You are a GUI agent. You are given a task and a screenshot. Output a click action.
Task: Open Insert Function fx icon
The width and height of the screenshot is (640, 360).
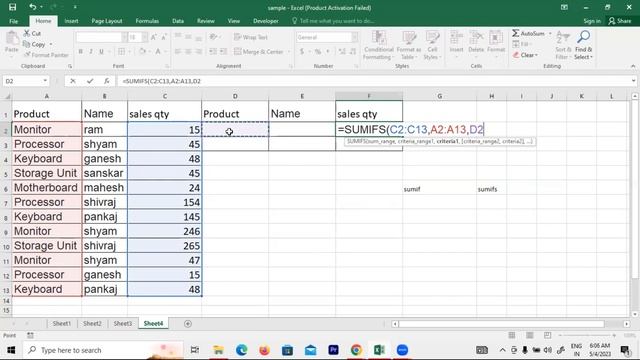coord(107,81)
